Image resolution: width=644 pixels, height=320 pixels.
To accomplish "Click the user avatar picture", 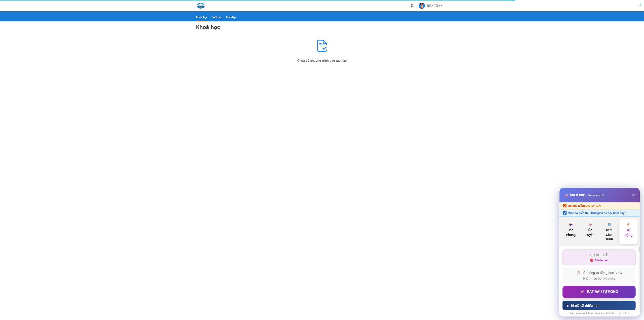I will click(422, 6).
